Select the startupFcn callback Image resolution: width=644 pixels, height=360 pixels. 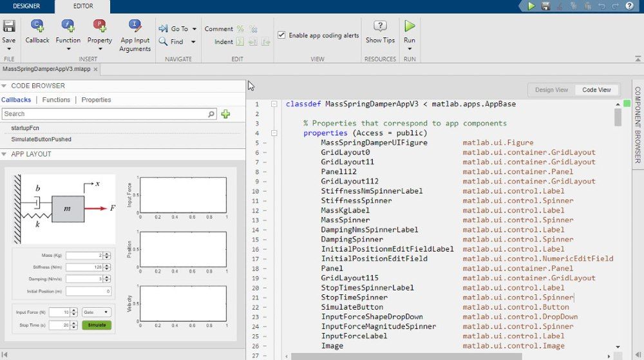pyautogui.click(x=25, y=128)
